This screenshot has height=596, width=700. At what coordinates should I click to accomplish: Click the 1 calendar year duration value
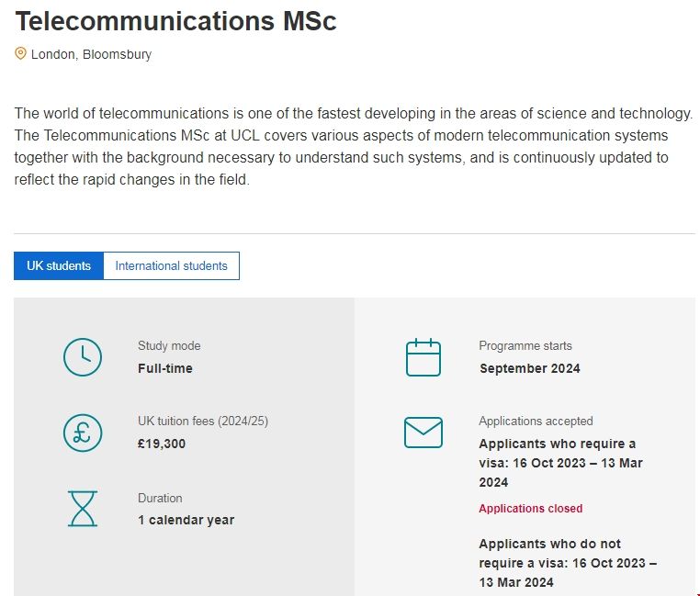coord(186,520)
